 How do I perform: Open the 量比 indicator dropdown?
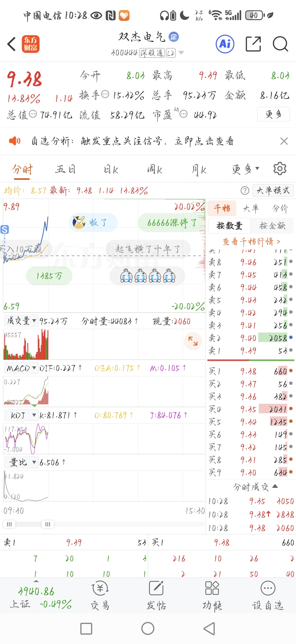(21, 462)
